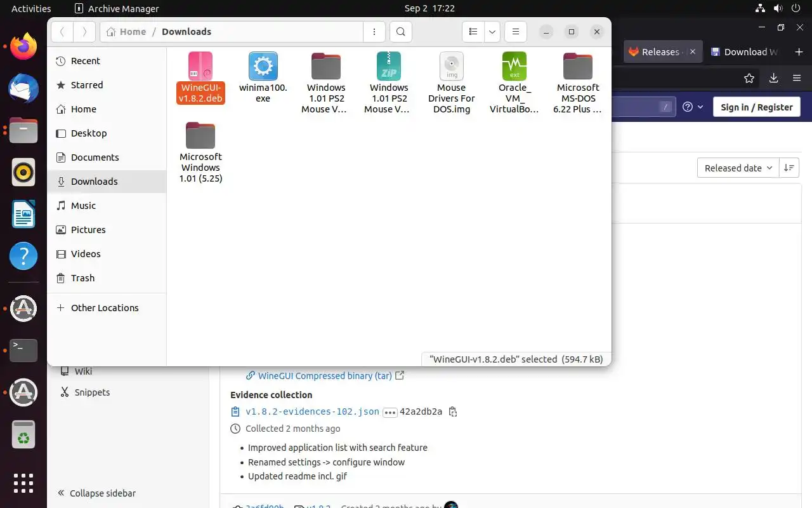Go forward with the Files forward arrow

coord(84,32)
